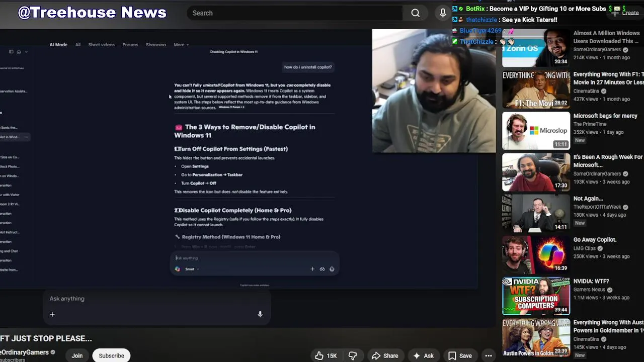Open the Smart mode dropdown in Copilot
This screenshot has height=362, width=644.
pos(192,269)
